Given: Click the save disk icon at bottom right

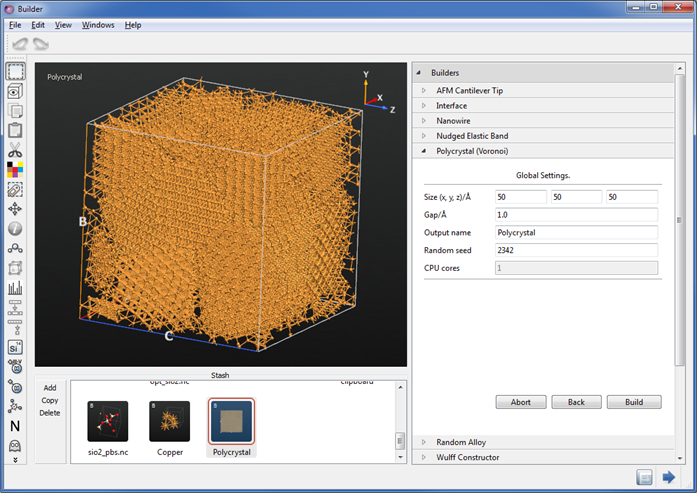Looking at the screenshot, I should pyautogui.click(x=645, y=477).
